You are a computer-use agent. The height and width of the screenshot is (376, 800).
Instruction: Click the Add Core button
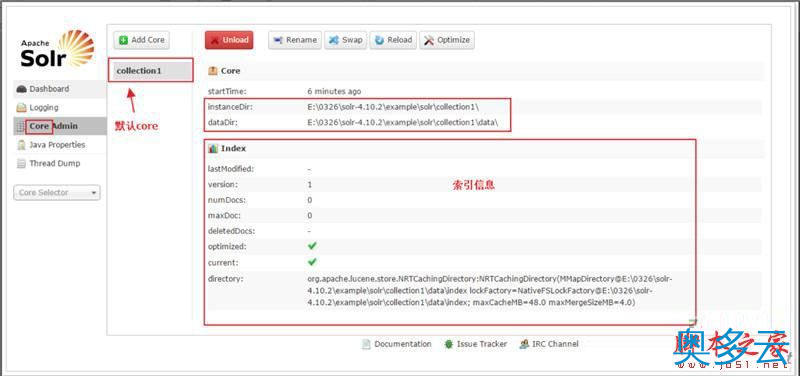[141, 40]
